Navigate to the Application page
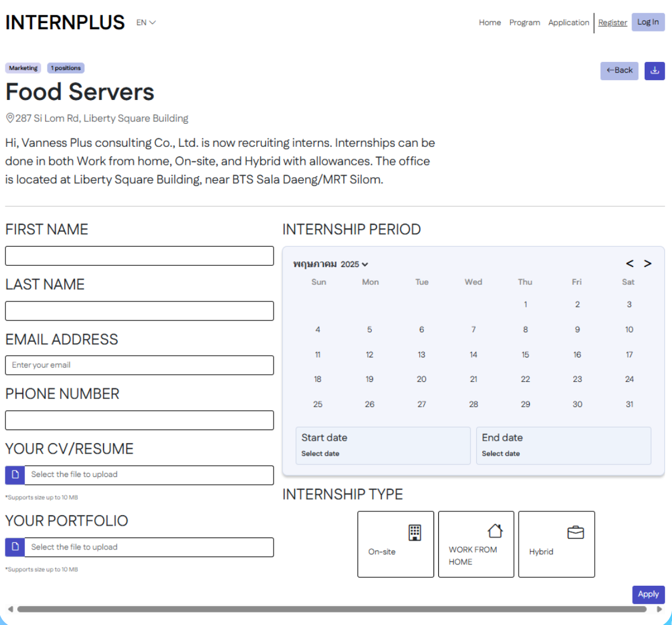 coord(569,23)
